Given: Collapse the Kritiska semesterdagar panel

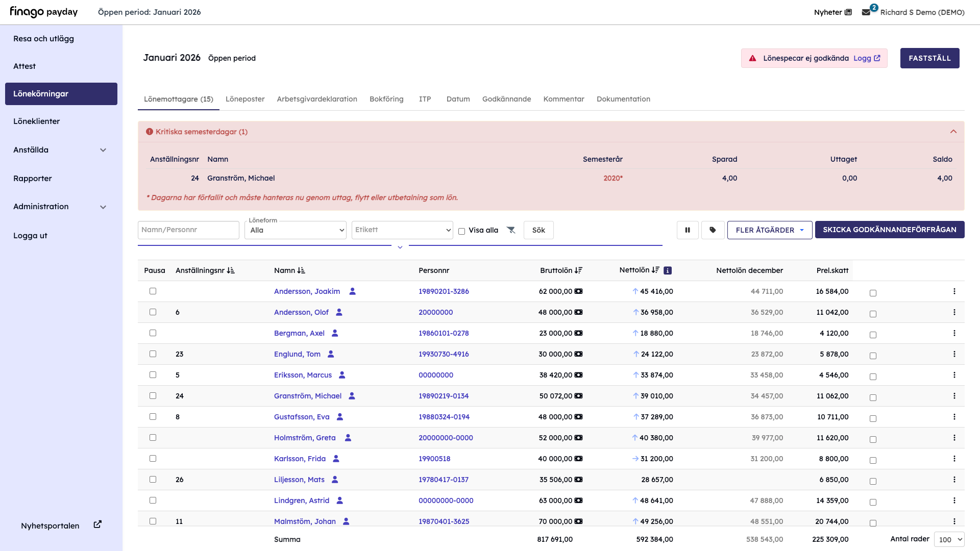Looking at the screenshot, I should coord(953,132).
